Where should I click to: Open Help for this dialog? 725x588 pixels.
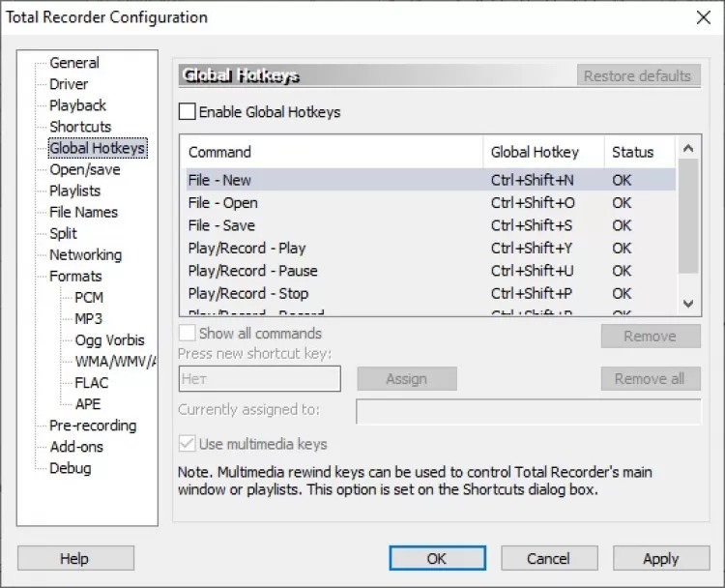(x=75, y=558)
